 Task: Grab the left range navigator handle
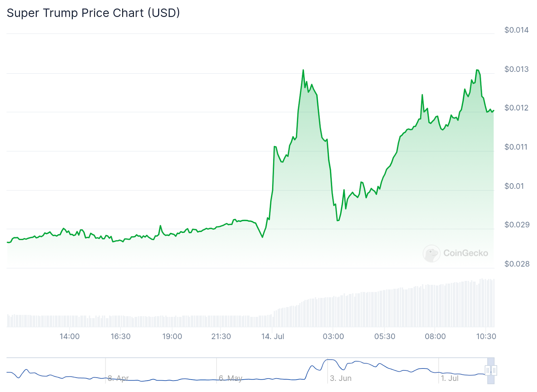point(488,371)
